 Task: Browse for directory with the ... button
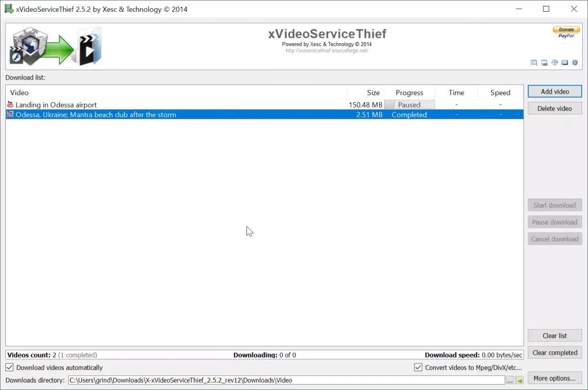(510, 380)
